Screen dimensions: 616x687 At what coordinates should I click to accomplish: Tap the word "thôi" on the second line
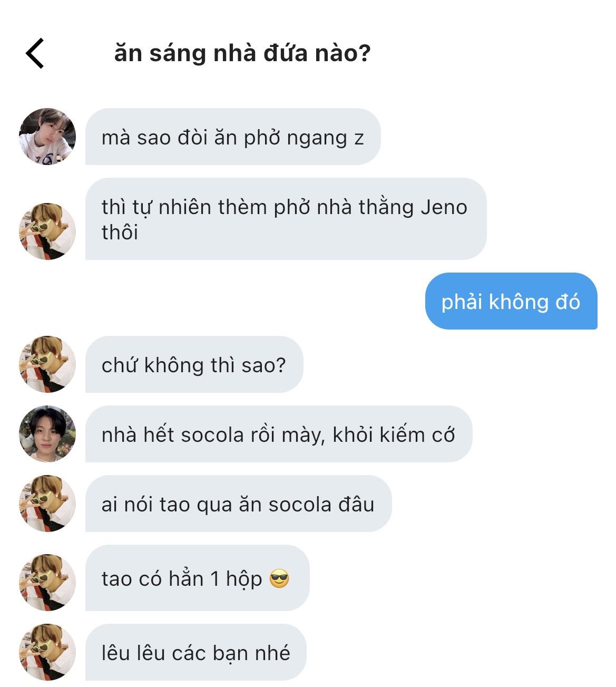120,232
